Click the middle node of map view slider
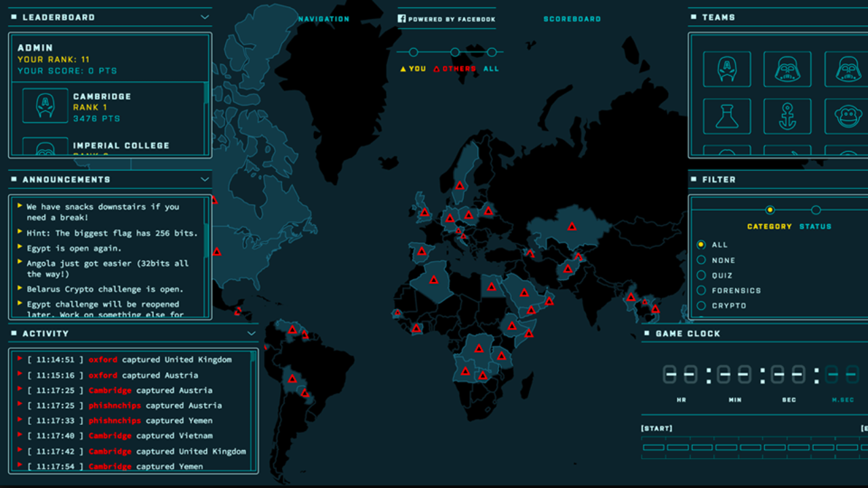Image resolution: width=868 pixels, height=488 pixels. pos(454,52)
